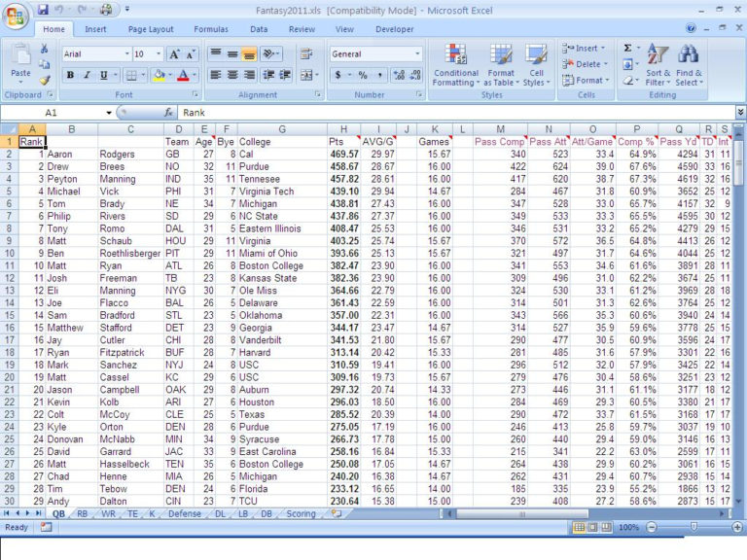747x560 pixels.
Task: Open Sort & Filter tool
Action: click(x=658, y=65)
